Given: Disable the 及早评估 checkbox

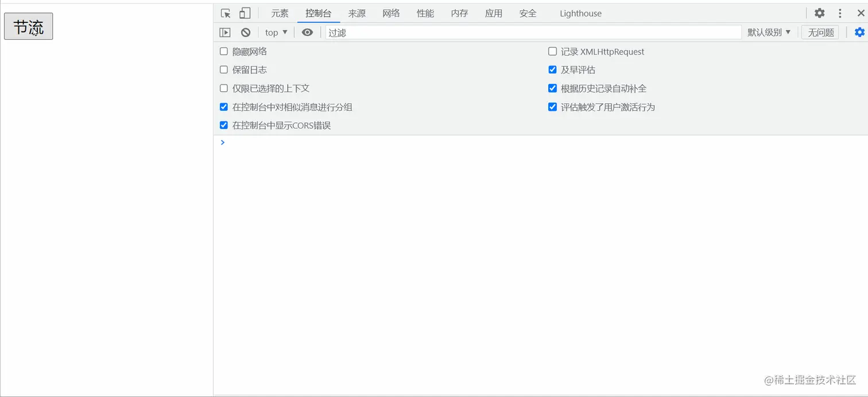Looking at the screenshot, I should [x=552, y=69].
